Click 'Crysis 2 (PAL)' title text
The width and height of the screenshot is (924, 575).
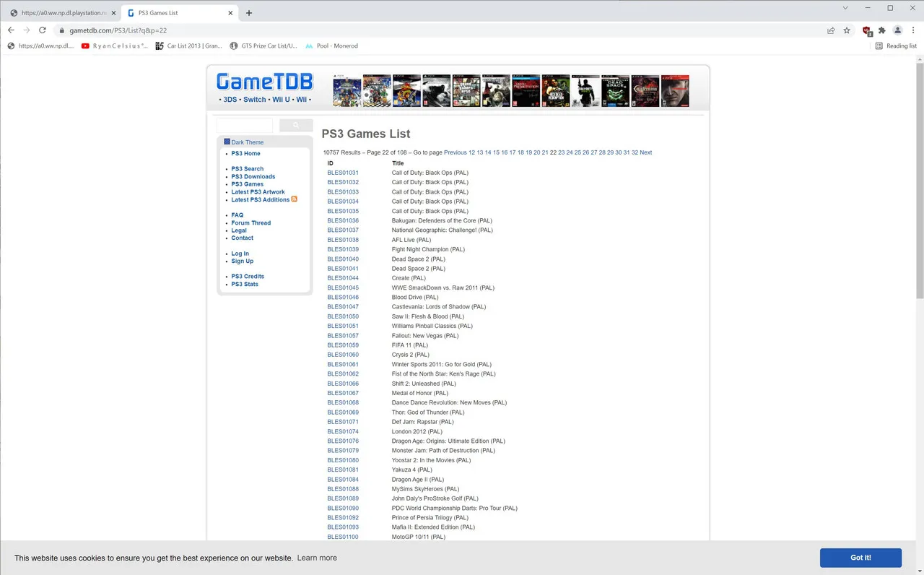pos(411,355)
